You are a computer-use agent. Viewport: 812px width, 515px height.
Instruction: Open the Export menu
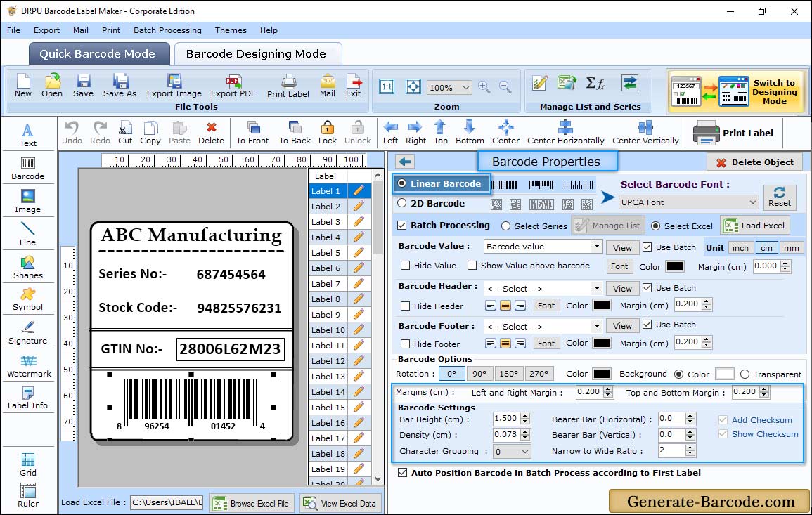point(46,30)
